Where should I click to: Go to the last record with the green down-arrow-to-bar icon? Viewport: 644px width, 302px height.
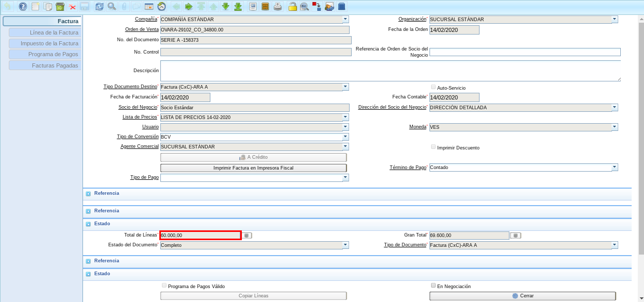tap(238, 7)
